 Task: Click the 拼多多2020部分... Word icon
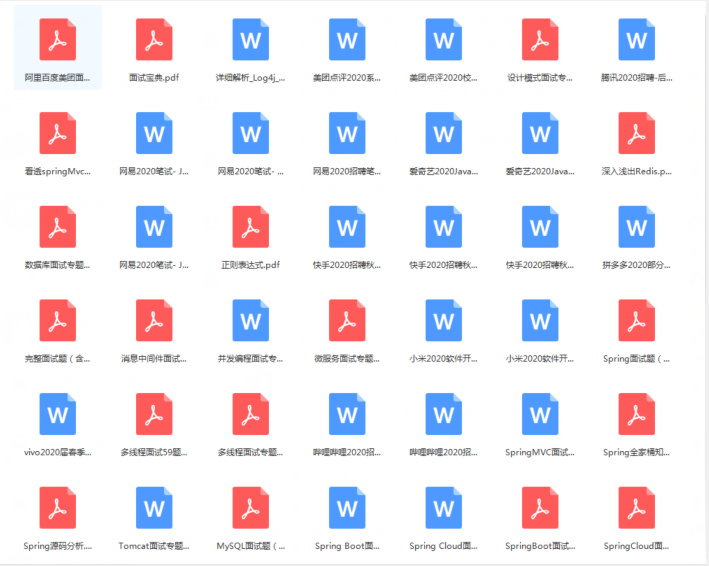(637, 226)
